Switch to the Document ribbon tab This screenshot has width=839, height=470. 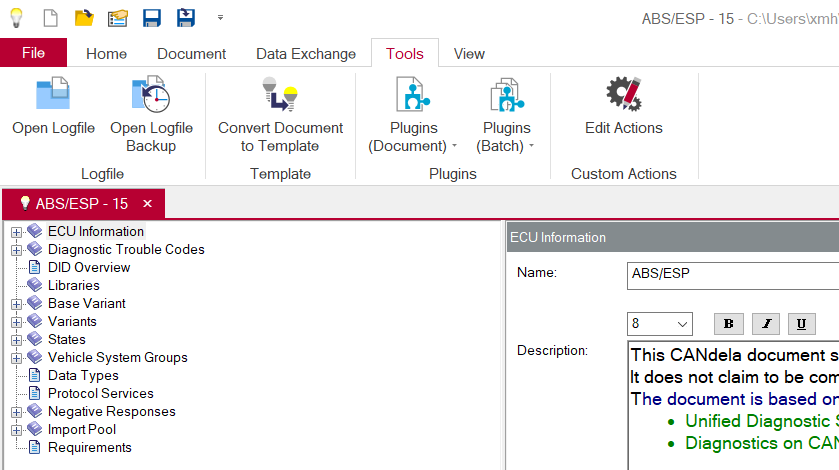(192, 54)
